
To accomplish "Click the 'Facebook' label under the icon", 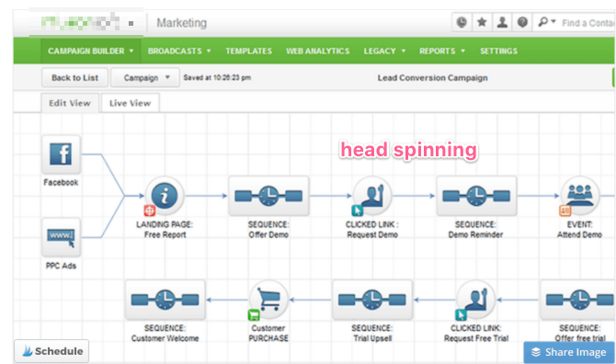I will point(61,182).
